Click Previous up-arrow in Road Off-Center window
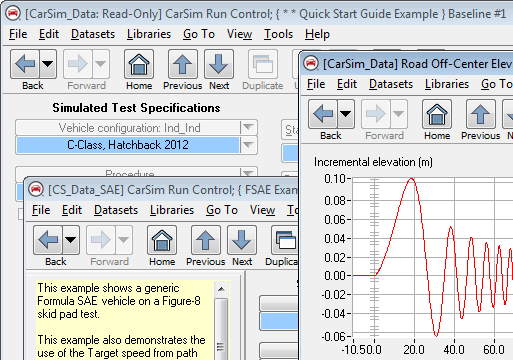 480,114
